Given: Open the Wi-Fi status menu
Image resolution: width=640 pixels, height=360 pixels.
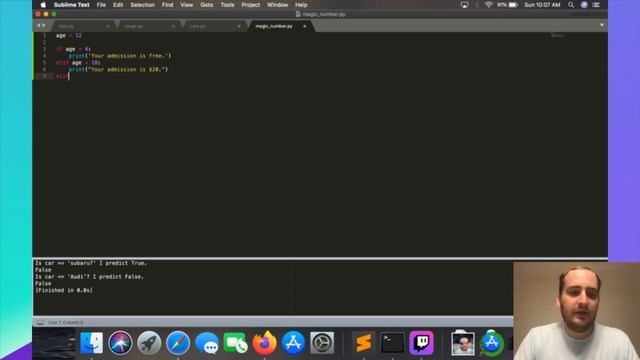Looking at the screenshot, I should [488, 5].
